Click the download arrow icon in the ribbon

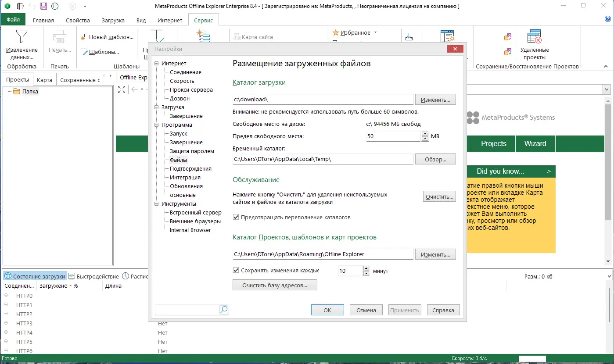pyautogui.click(x=409, y=36)
